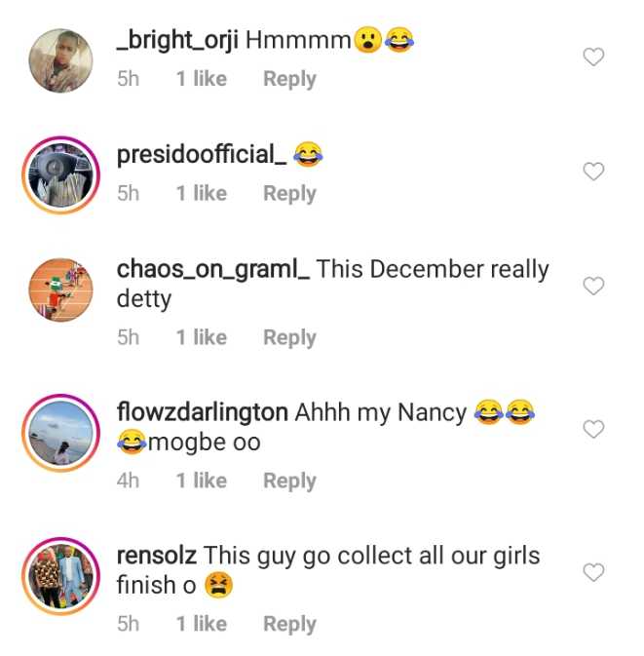Viewport: 644px width, 656px height.
Task: Tap the heart beside rensolz comment
Action: tap(592, 572)
